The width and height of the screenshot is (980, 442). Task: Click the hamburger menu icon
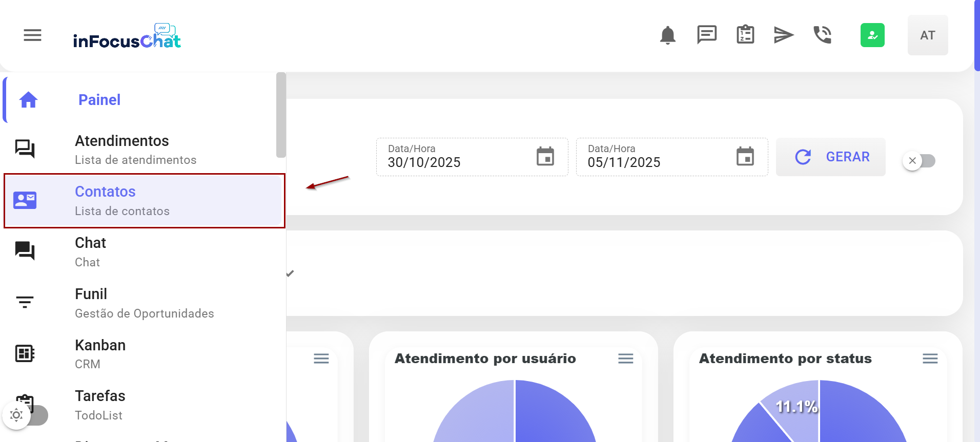(32, 35)
